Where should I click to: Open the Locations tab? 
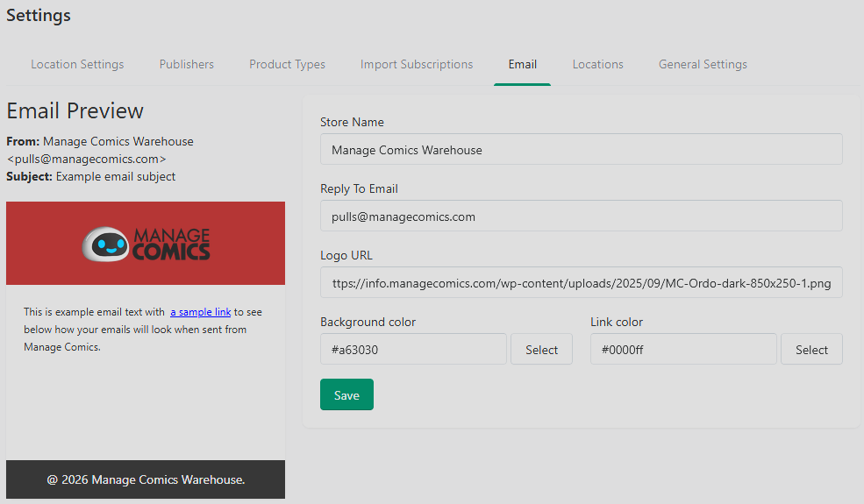(x=598, y=65)
